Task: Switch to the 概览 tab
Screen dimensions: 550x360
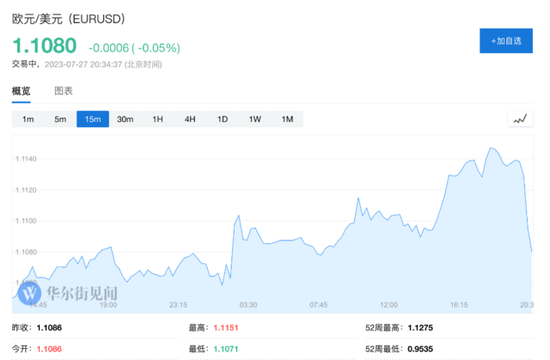Action: tap(21, 91)
